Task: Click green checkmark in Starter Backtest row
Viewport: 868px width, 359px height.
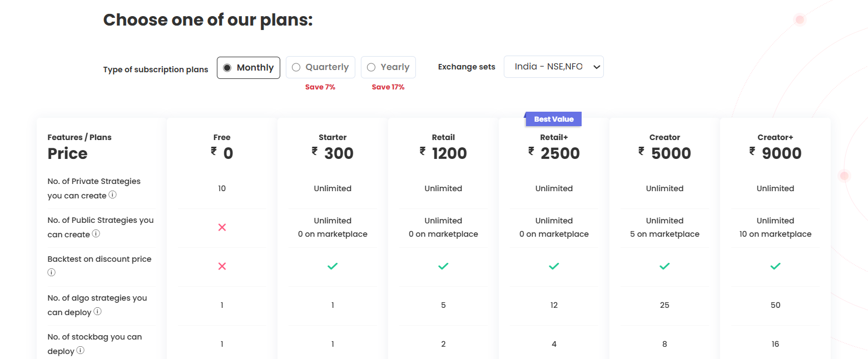Action: coord(333,266)
